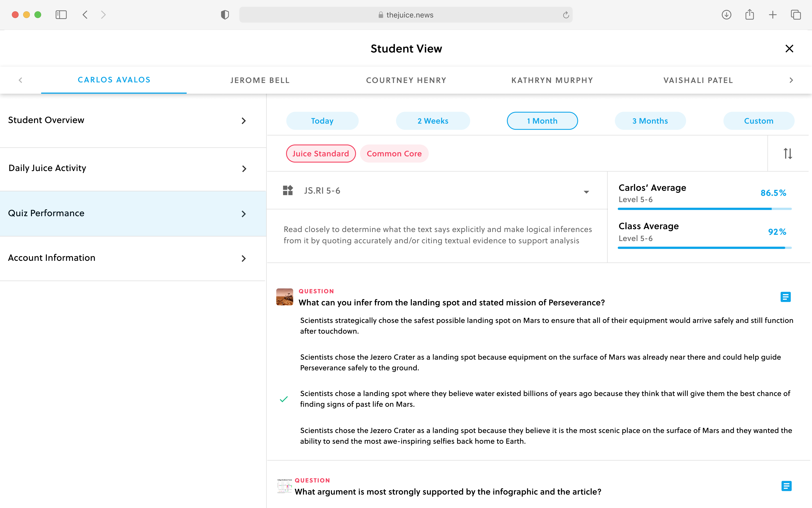812x508 pixels.
Task: Expand the Account Information chevron
Action: click(244, 258)
